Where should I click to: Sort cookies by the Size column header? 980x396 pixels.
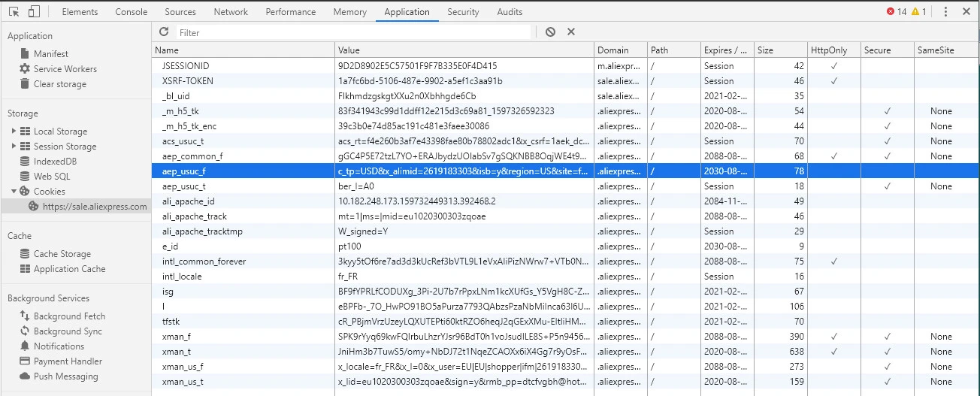click(781, 50)
